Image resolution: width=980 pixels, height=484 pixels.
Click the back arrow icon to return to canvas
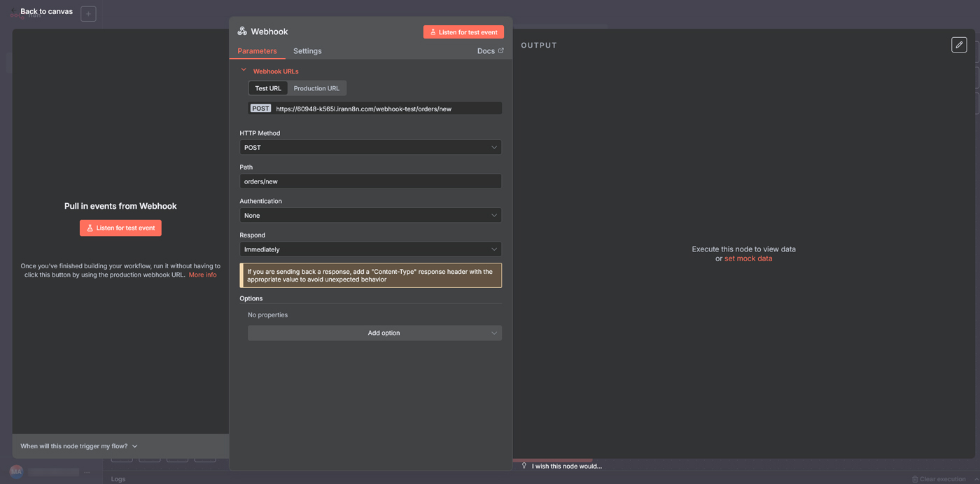pos(14,12)
